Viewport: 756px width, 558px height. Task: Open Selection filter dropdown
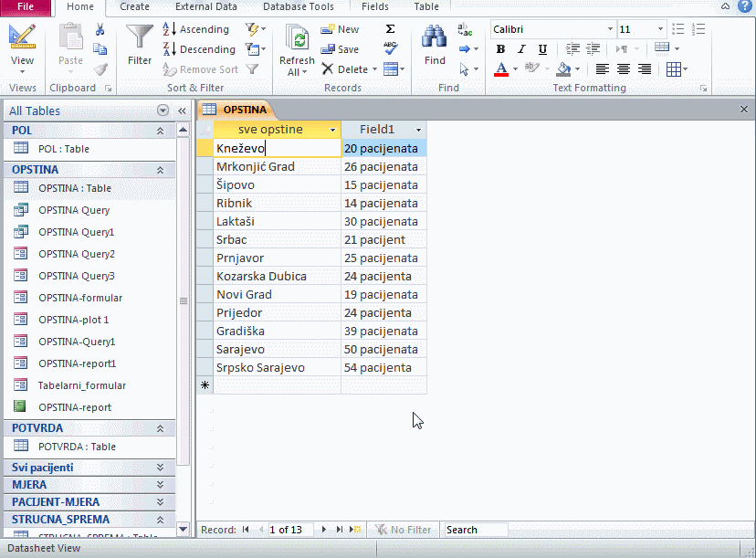pos(255,29)
